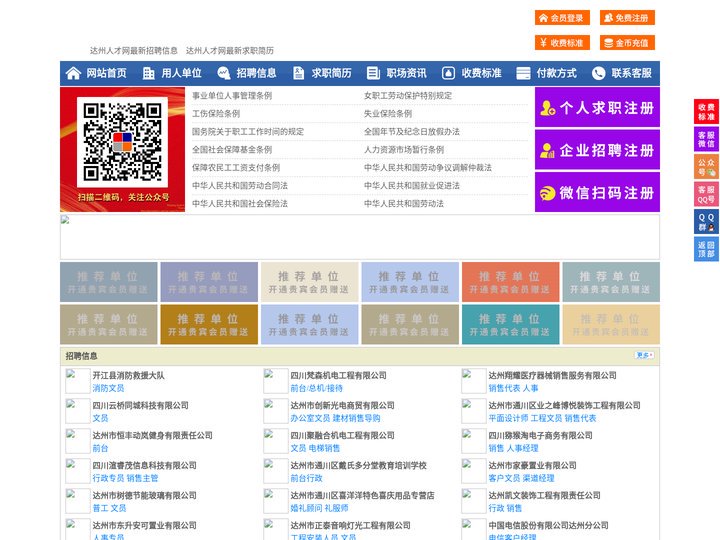
Task: Open 招聘信息 navigation item
Action: coord(256,73)
